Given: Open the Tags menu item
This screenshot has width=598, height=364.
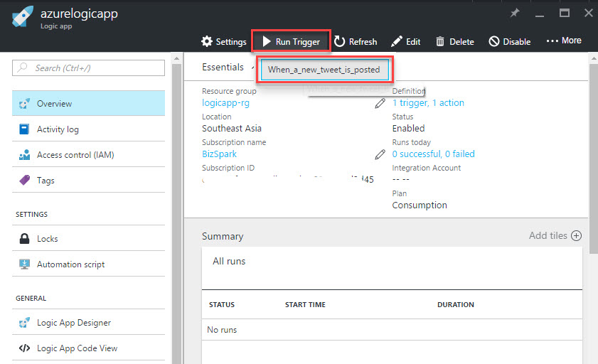Looking at the screenshot, I should pyautogui.click(x=88, y=181).
